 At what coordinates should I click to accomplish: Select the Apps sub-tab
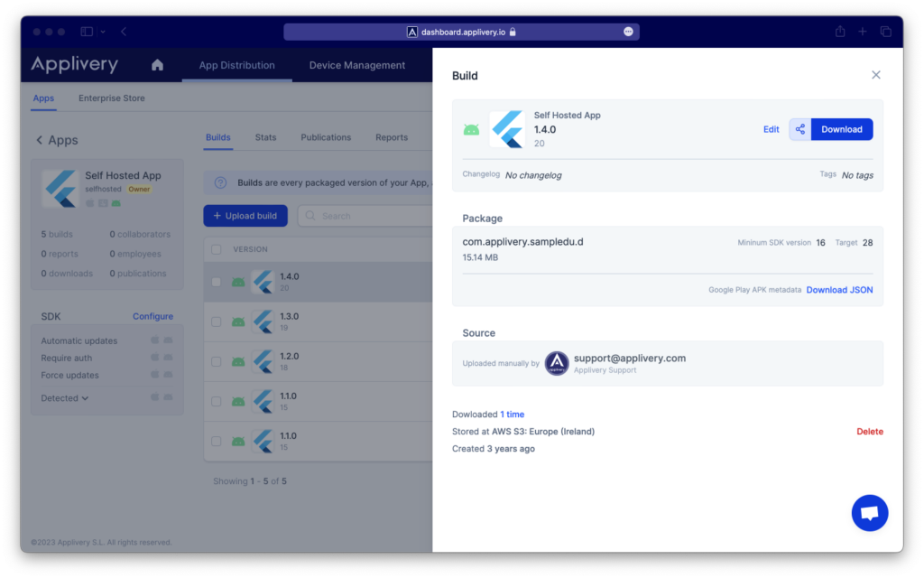[x=43, y=98]
